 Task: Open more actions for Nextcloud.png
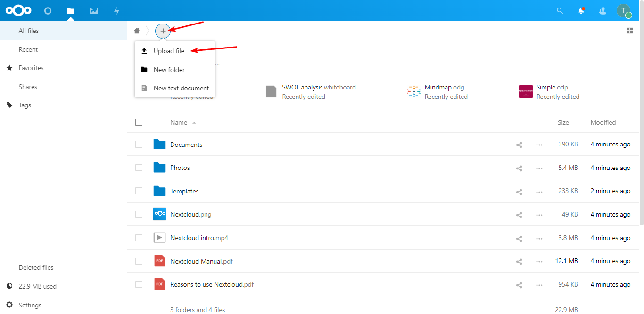point(539,214)
